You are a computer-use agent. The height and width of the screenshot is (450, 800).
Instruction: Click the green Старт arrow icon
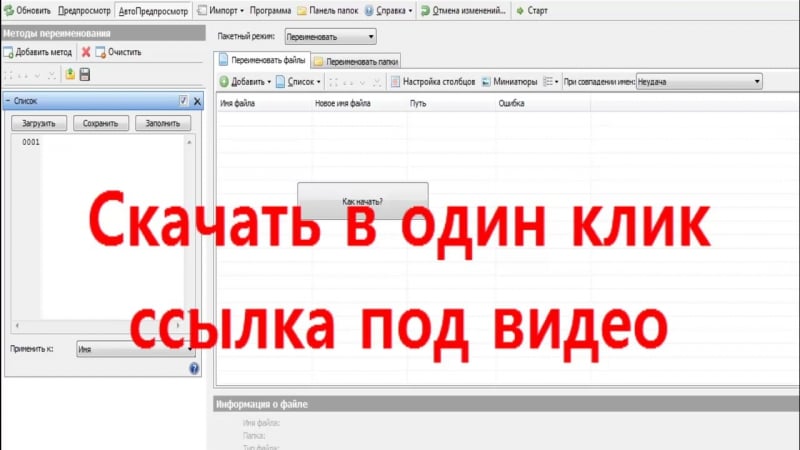(x=518, y=10)
